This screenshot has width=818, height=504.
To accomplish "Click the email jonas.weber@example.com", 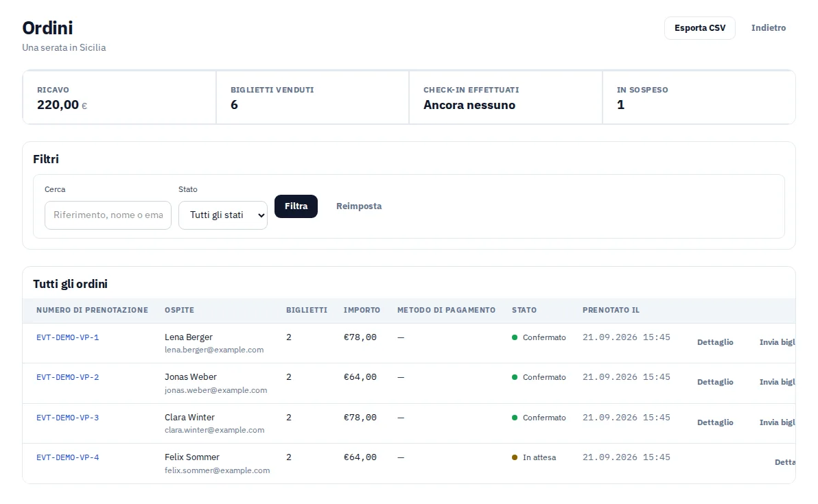I will point(216,390).
